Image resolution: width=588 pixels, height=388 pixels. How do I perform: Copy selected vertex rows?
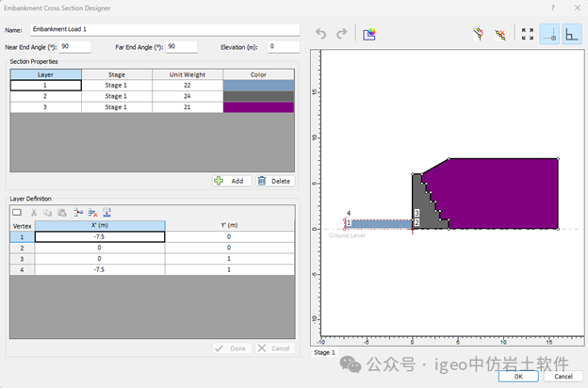[x=47, y=213]
